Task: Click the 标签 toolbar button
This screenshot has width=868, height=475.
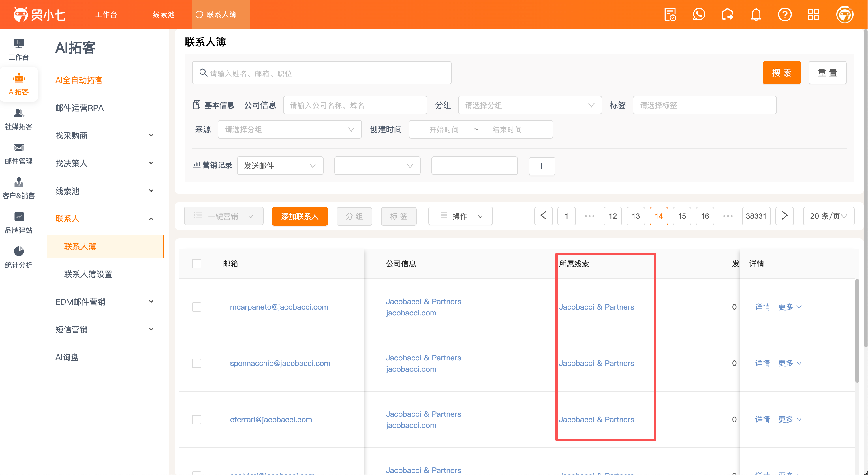Action: [399, 216]
